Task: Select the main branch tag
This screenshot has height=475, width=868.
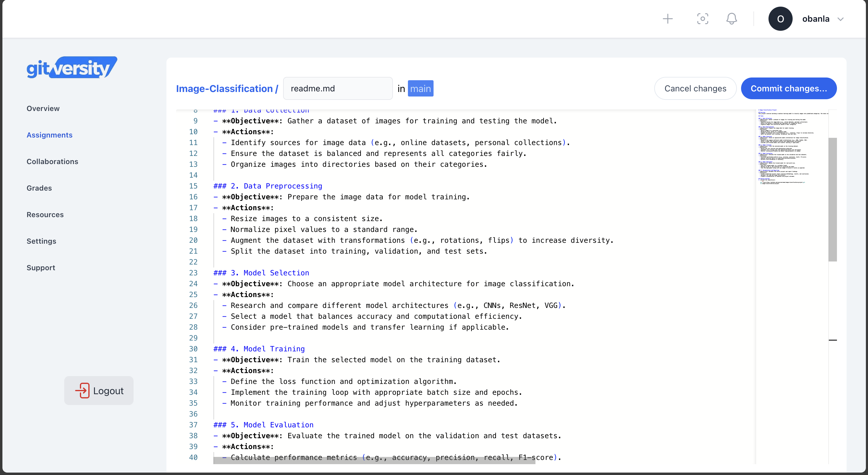Action: [420, 89]
